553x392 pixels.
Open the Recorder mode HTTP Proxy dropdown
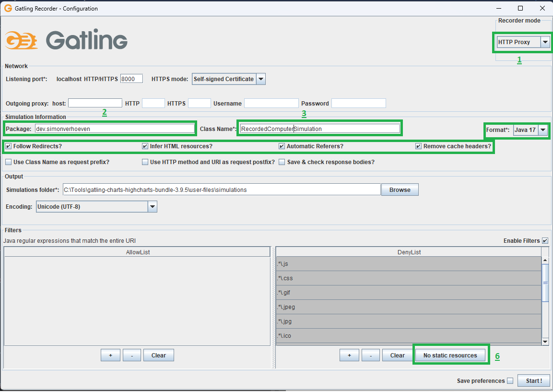coord(523,42)
